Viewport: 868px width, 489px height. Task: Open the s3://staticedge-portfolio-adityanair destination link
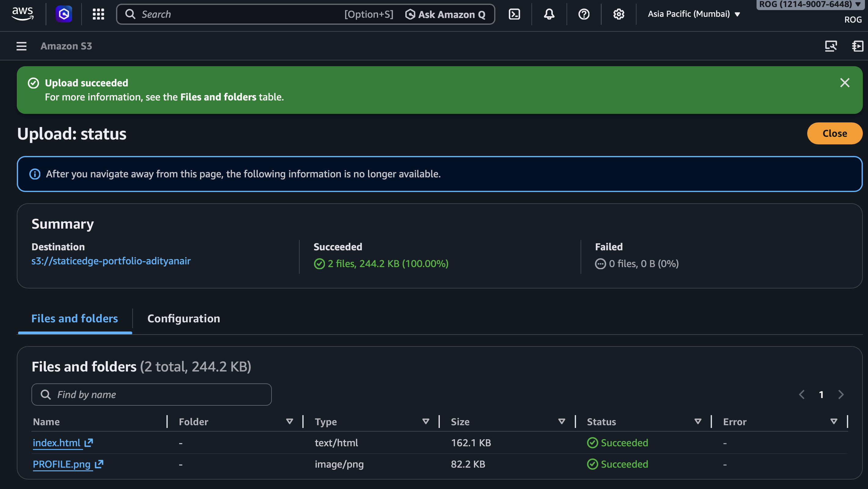[111, 261]
